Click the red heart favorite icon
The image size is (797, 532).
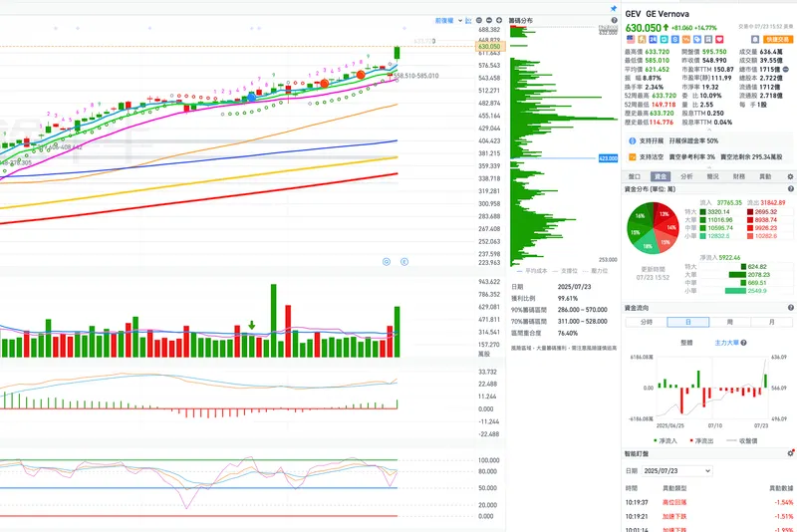coord(719,39)
